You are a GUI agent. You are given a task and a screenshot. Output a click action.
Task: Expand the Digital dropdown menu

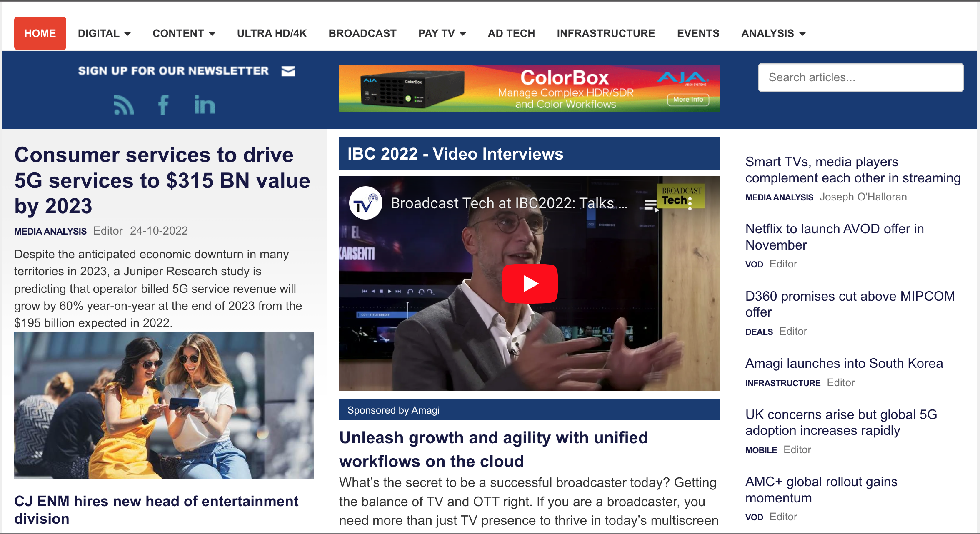(x=104, y=33)
